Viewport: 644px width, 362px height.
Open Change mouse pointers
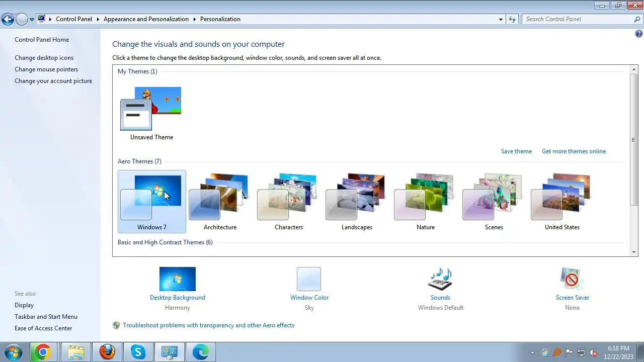[x=46, y=69]
